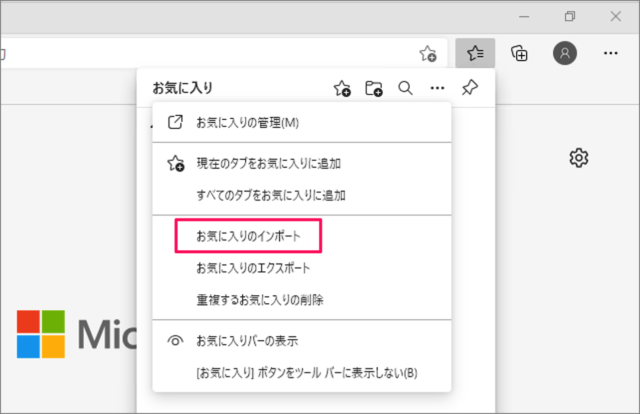Image resolution: width=640 pixels, height=414 pixels.
Task: Click the Microsoft logo on the page
Action: click(x=76, y=334)
